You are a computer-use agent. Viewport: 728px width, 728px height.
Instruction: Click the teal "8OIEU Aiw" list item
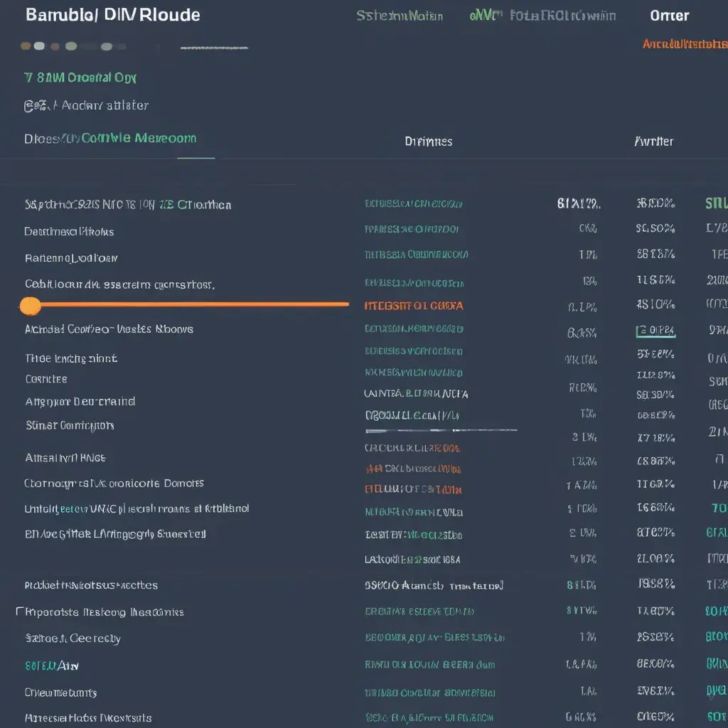click(51, 666)
